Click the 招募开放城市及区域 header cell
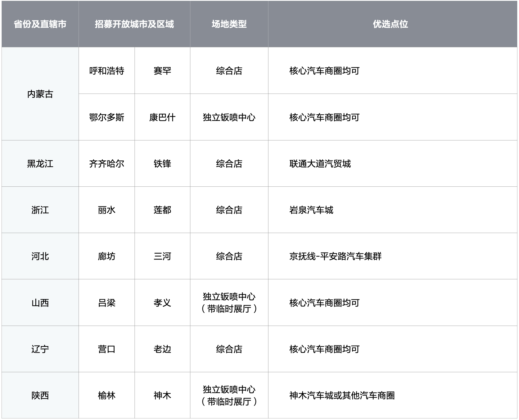Screen dimensions: 519x420 click(x=134, y=24)
